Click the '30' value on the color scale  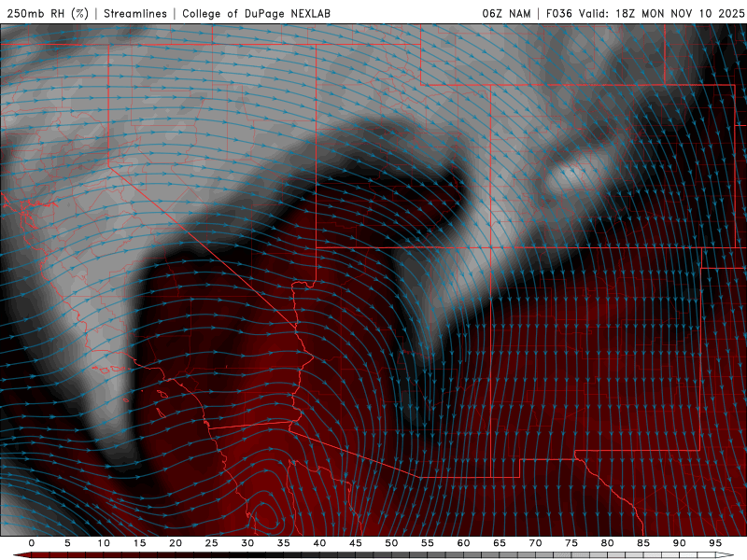point(247,543)
